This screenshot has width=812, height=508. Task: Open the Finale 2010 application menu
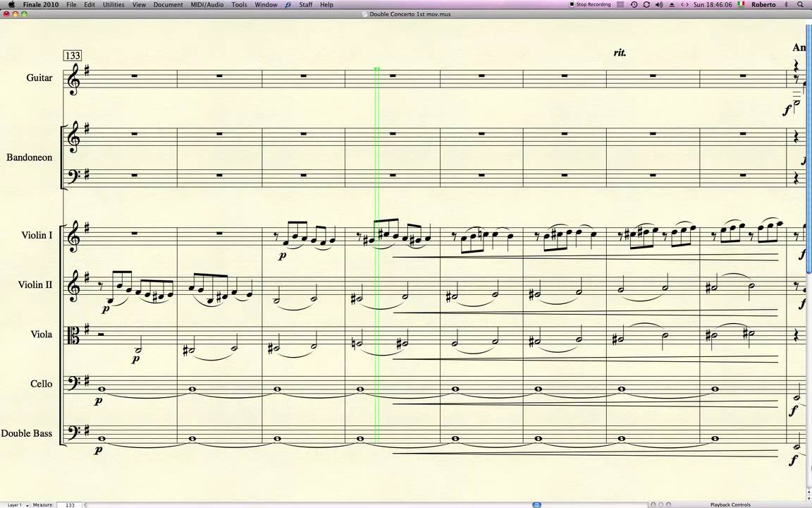(x=41, y=5)
